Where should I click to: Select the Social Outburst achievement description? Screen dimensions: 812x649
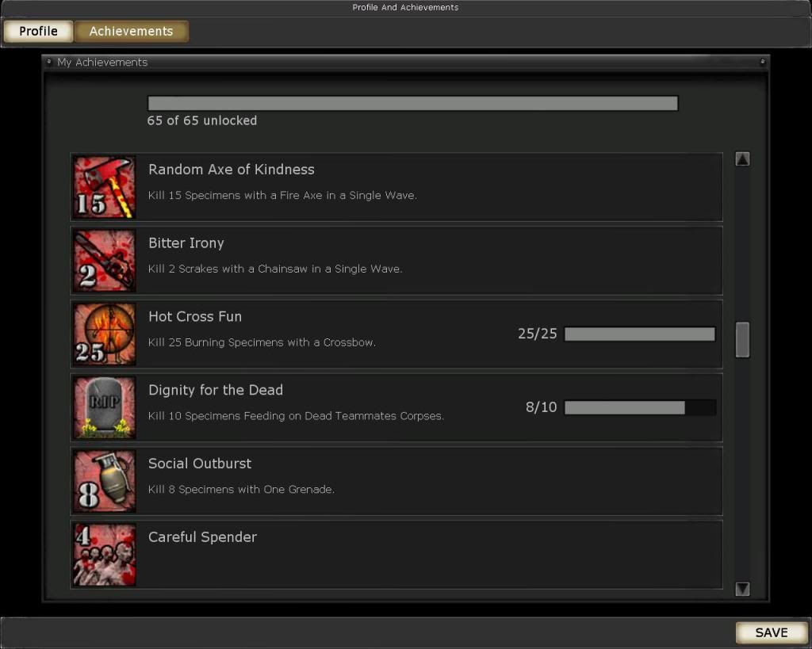pyautogui.click(x=241, y=489)
